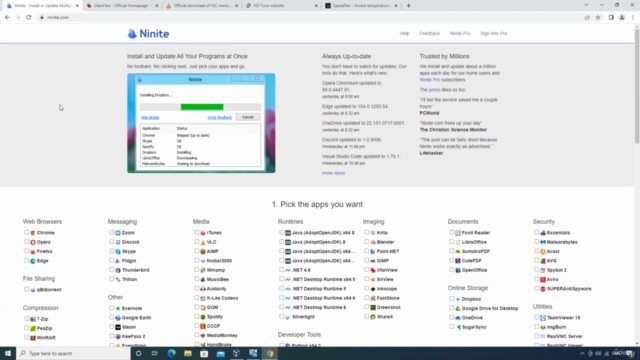This screenshot has height=360, width=640.
Task: Switch to the VLC media download tab
Action: 202,6
